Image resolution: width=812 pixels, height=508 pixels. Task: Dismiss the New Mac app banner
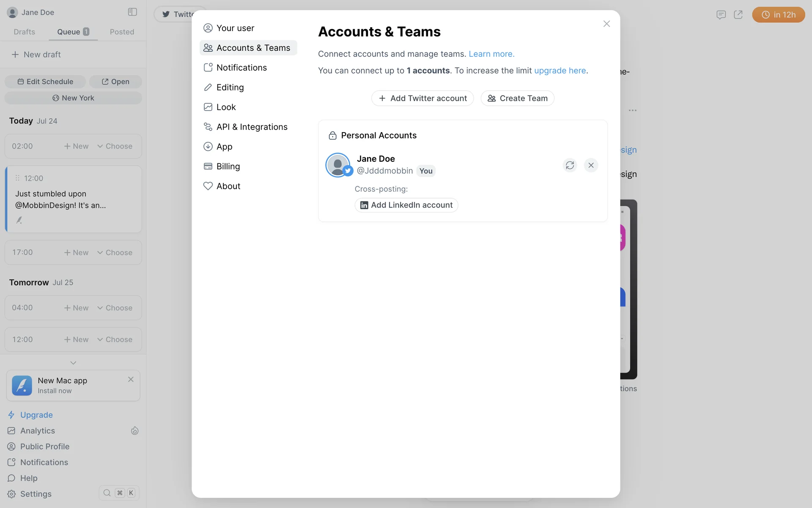[x=131, y=379]
